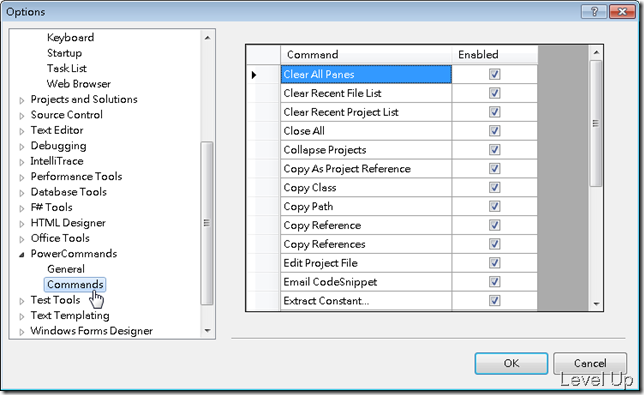
Task: Expand the Text Editor node
Action: pyautogui.click(x=22, y=131)
